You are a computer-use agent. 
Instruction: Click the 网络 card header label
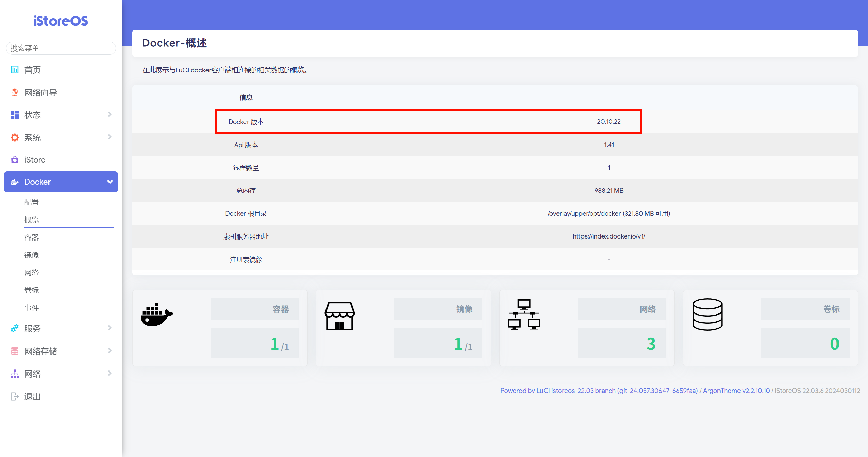point(648,309)
